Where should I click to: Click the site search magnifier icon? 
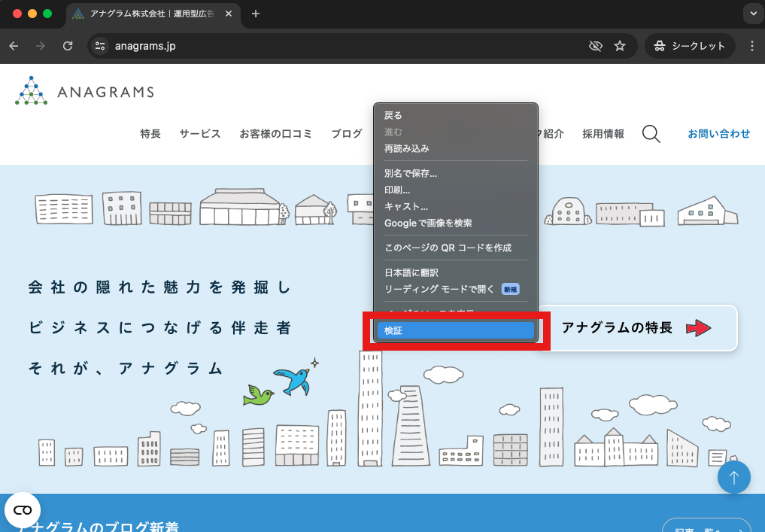tap(651, 134)
